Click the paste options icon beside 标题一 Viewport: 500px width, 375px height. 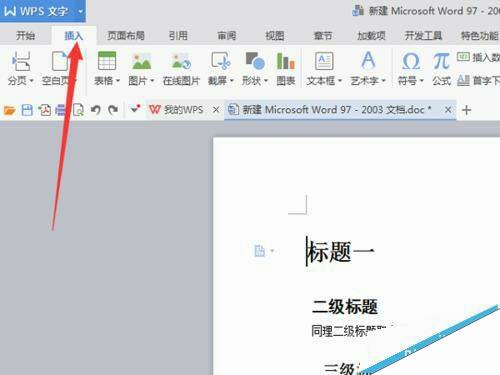click(260, 251)
